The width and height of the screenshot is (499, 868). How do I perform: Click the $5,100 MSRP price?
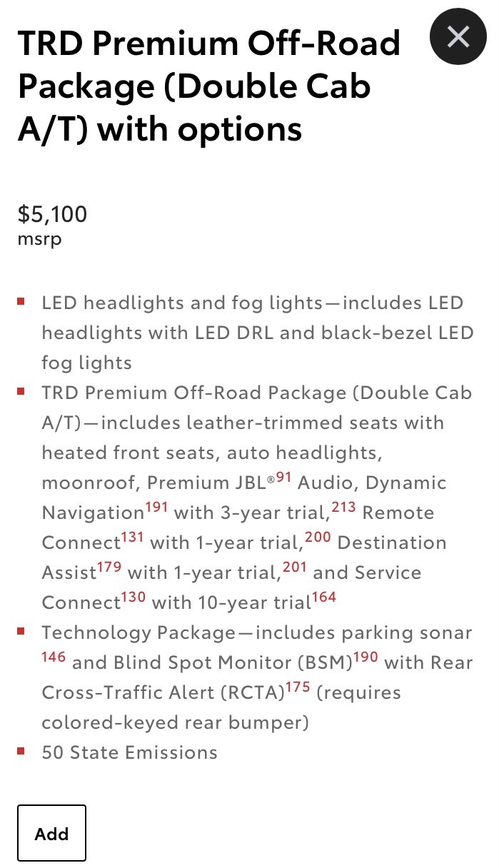[x=52, y=214]
